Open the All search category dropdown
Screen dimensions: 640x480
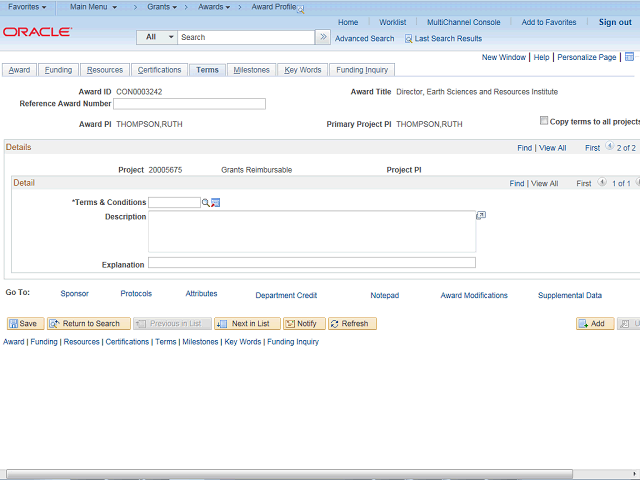(x=157, y=37)
